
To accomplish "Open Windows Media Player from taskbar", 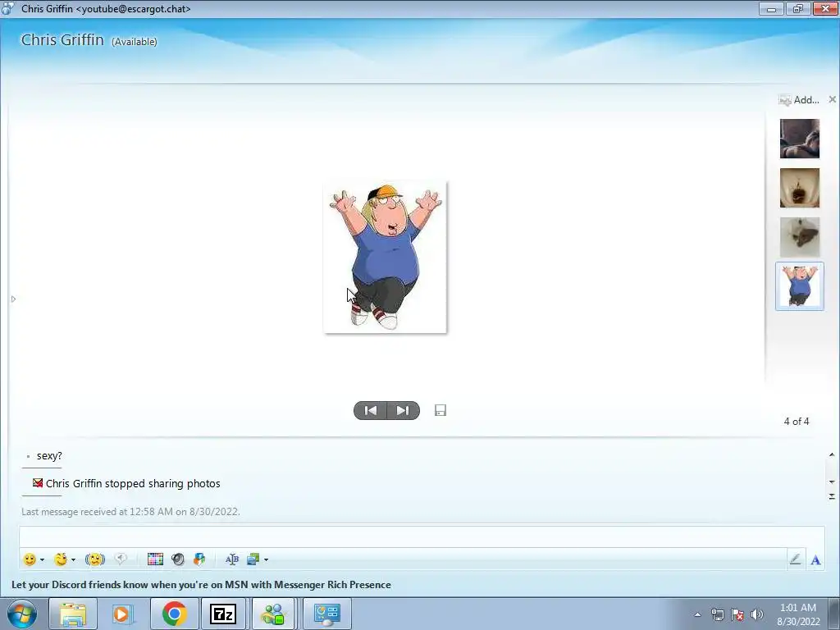I will coord(123,614).
